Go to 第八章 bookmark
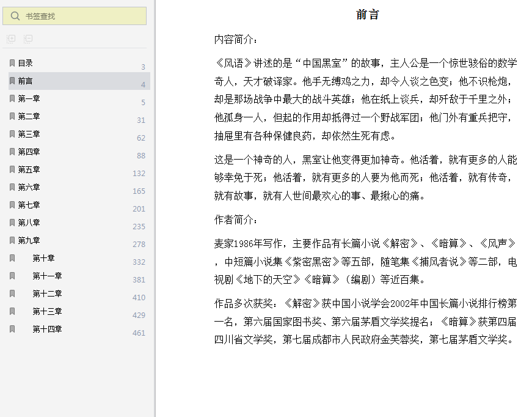The height and width of the screenshot is (417, 532). pos(29,223)
